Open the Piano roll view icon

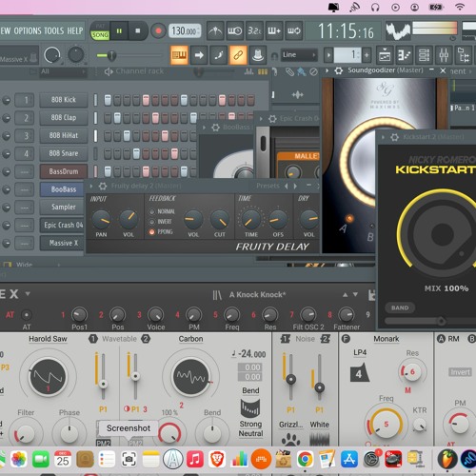pos(405,55)
